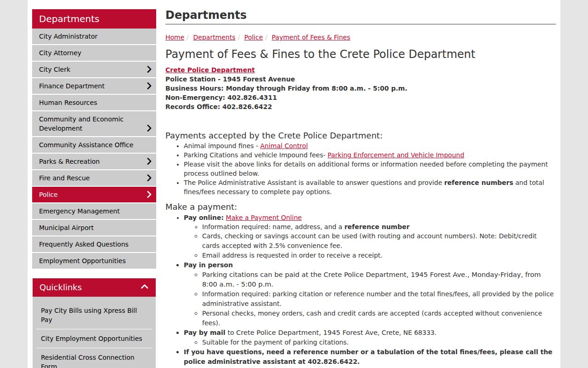The width and height of the screenshot is (588, 368).
Task: Click the 'Pay in person' heading text
Action: [208, 265]
